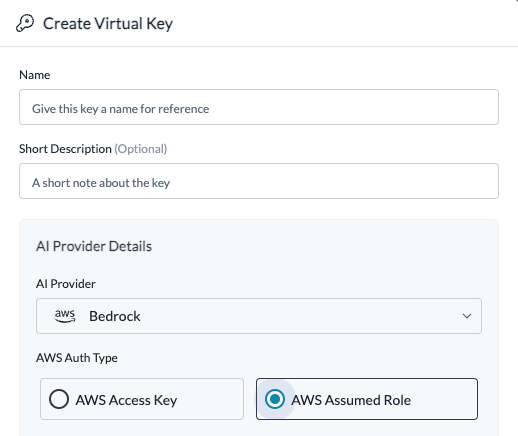Open the Bedrock provider dropdown
Viewport: 518px width, 436px height.
(259, 316)
